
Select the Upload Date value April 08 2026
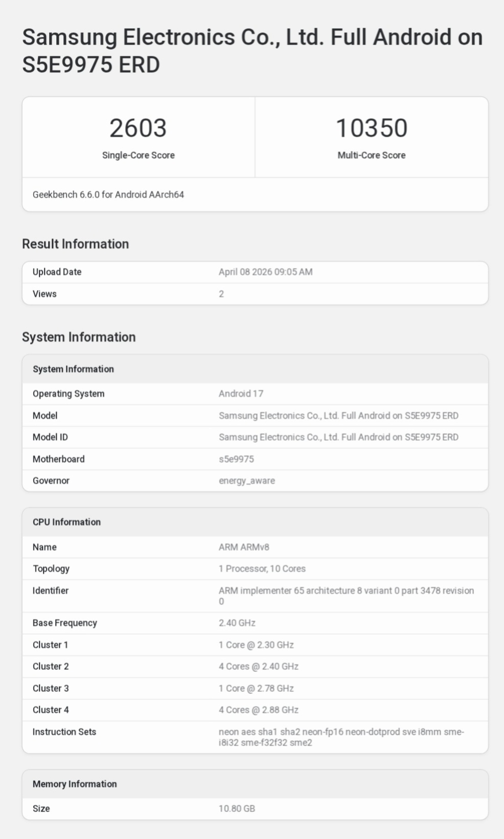coord(265,272)
